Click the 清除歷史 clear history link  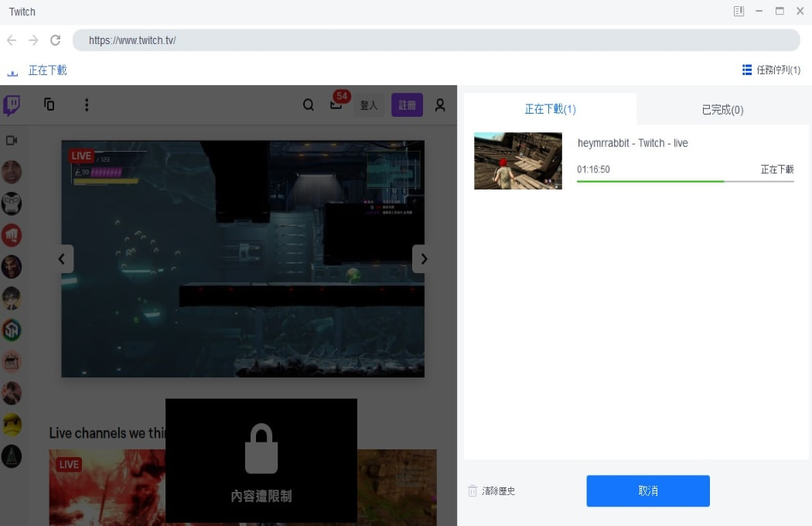[x=498, y=490]
